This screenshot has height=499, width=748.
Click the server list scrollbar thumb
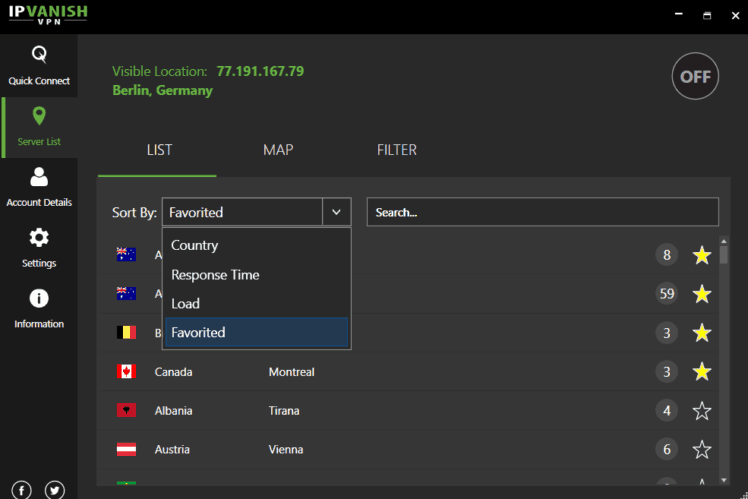[724, 255]
